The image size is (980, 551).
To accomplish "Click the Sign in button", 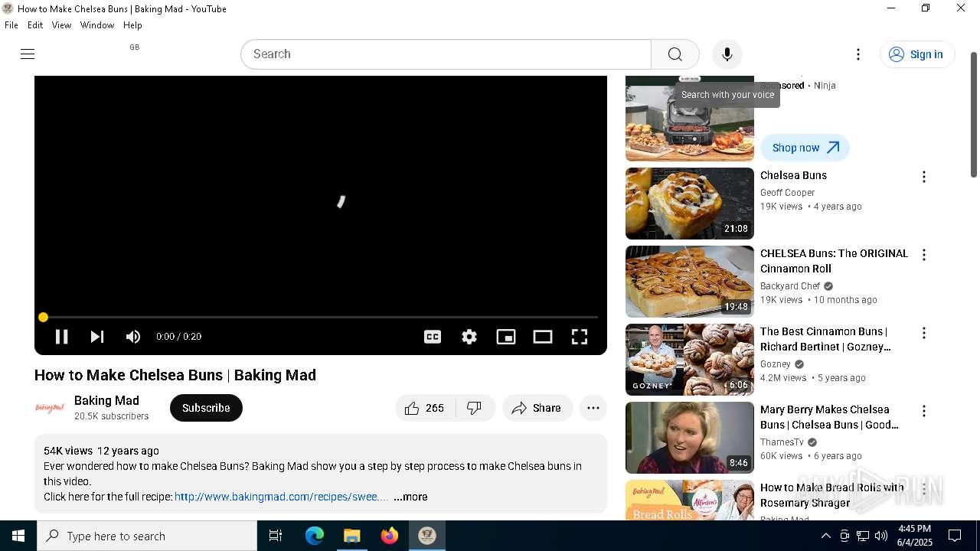I will [916, 54].
